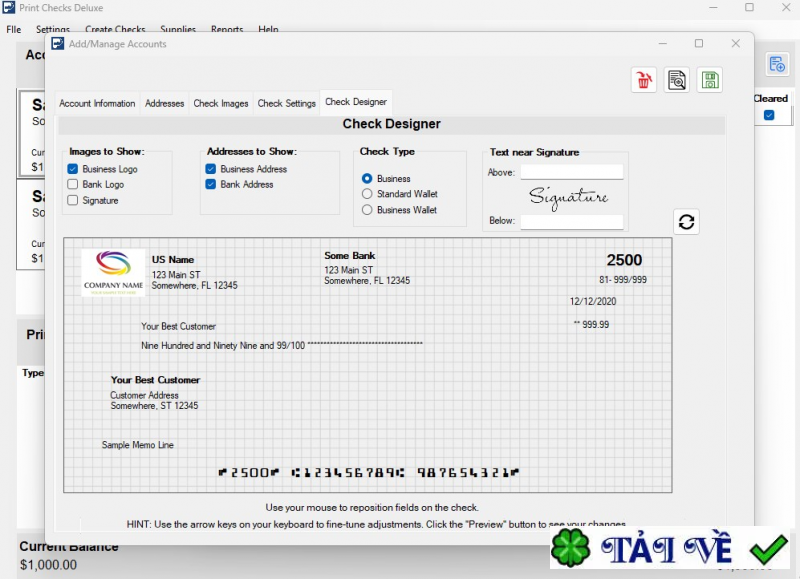Open the check preview magnifier icon

coord(677,81)
